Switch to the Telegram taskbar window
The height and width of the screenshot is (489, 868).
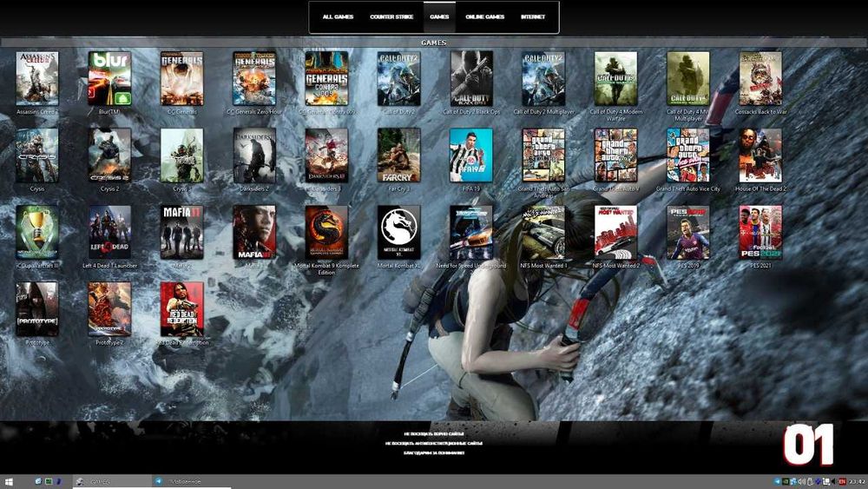191,482
